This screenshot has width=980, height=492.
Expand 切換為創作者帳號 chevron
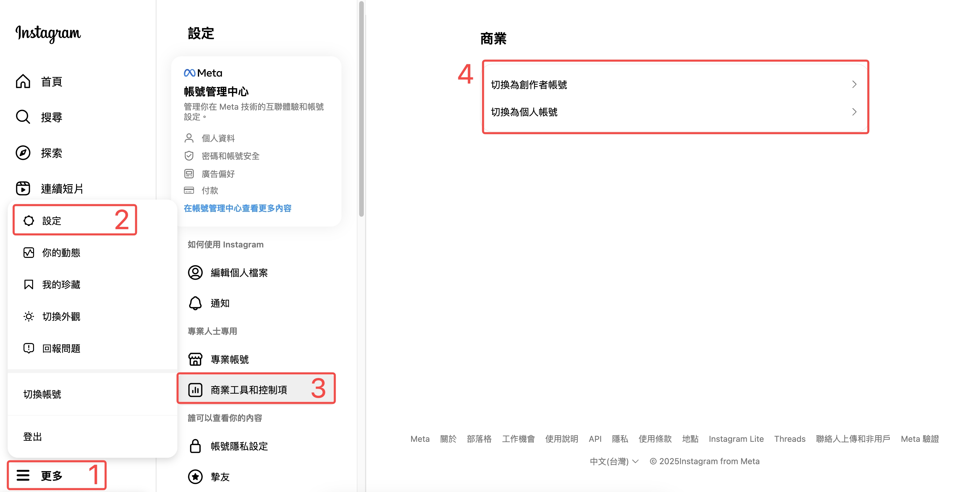[x=854, y=84]
